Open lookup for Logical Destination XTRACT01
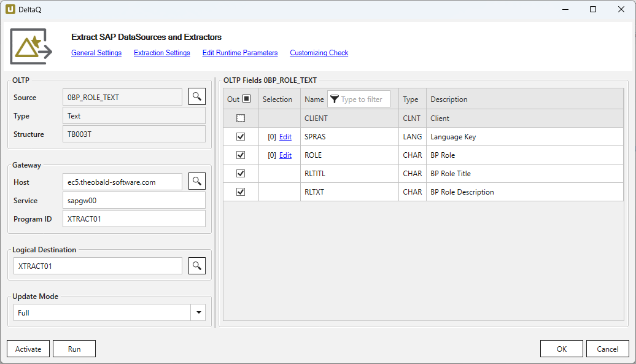636x364 pixels. (x=196, y=266)
